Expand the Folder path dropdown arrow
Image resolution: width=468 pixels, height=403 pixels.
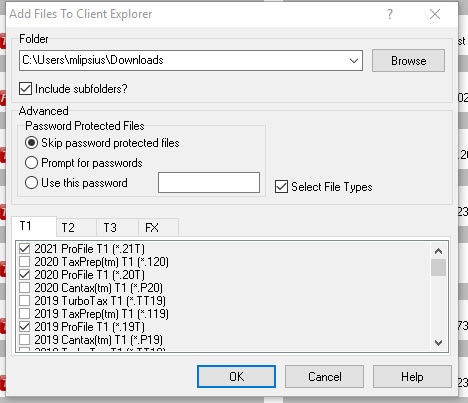[x=354, y=61]
